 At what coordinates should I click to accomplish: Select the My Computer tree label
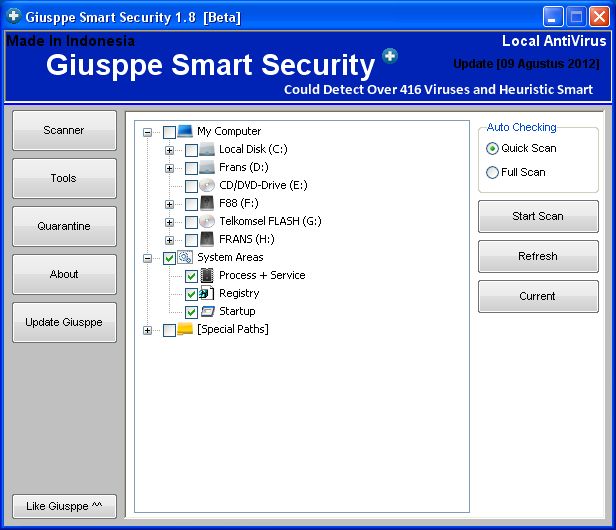point(229,131)
